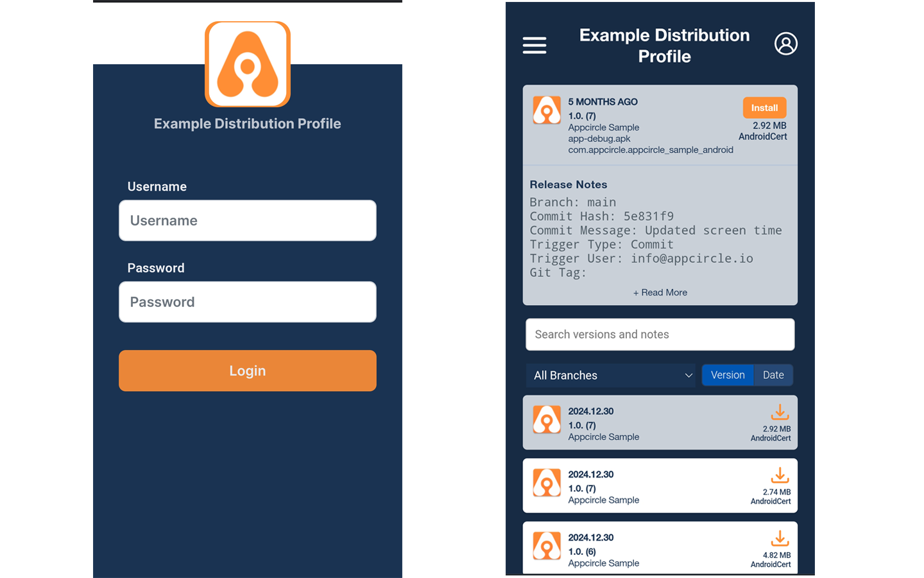Download the 4.82 MB version
924x578 pixels.
[x=779, y=538]
